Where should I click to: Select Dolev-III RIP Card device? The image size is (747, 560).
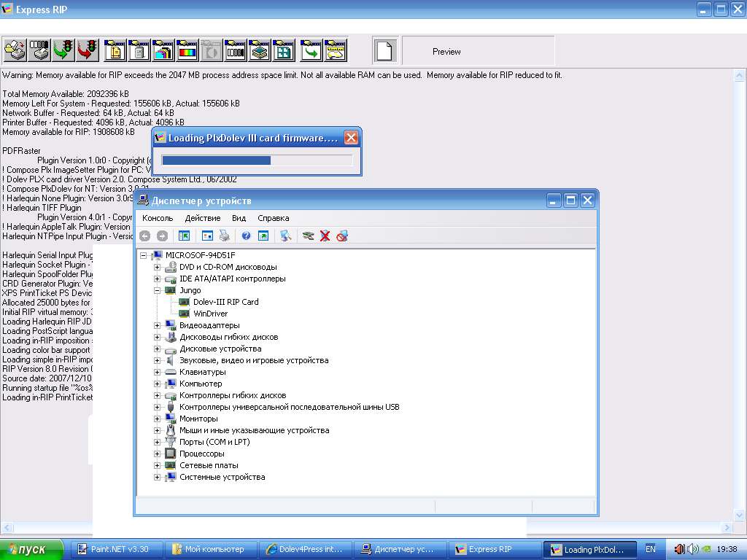tap(226, 302)
